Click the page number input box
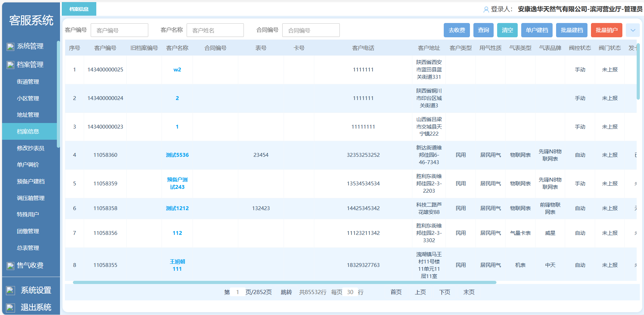 point(238,292)
